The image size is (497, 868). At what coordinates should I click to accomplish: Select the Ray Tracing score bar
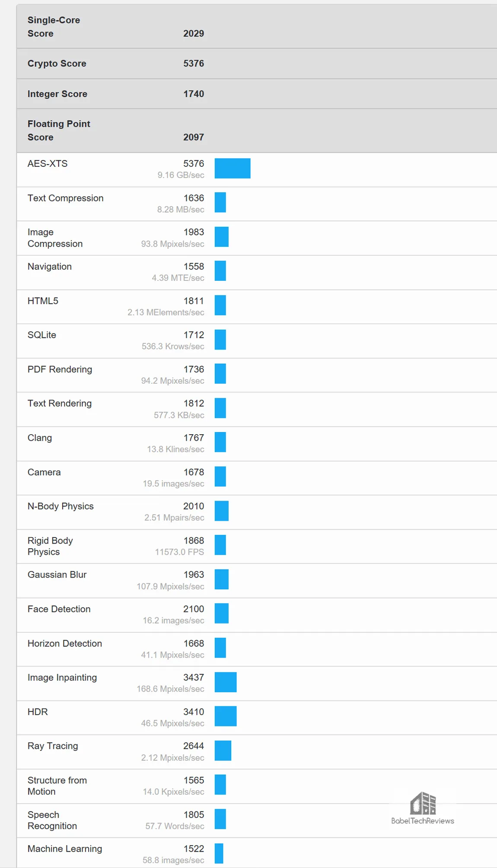(223, 750)
